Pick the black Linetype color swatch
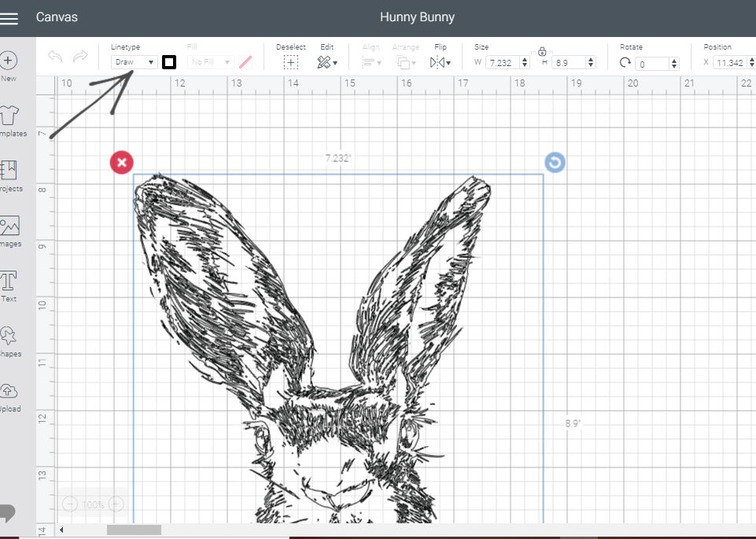The height and width of the screenshot is (539, 756). [169, 62]
